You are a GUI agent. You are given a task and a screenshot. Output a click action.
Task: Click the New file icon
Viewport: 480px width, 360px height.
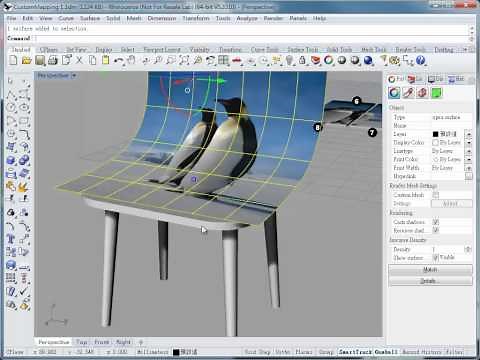[13, 60]
